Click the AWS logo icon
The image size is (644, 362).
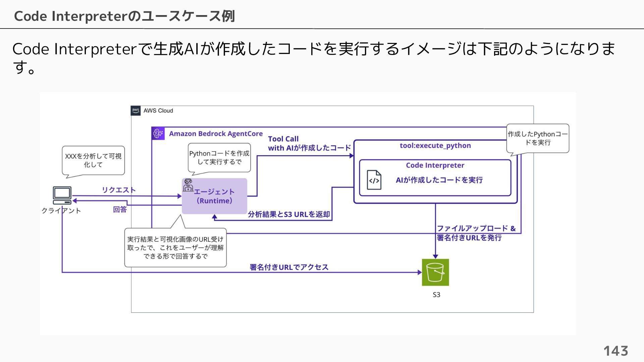(x=136, y=111)
